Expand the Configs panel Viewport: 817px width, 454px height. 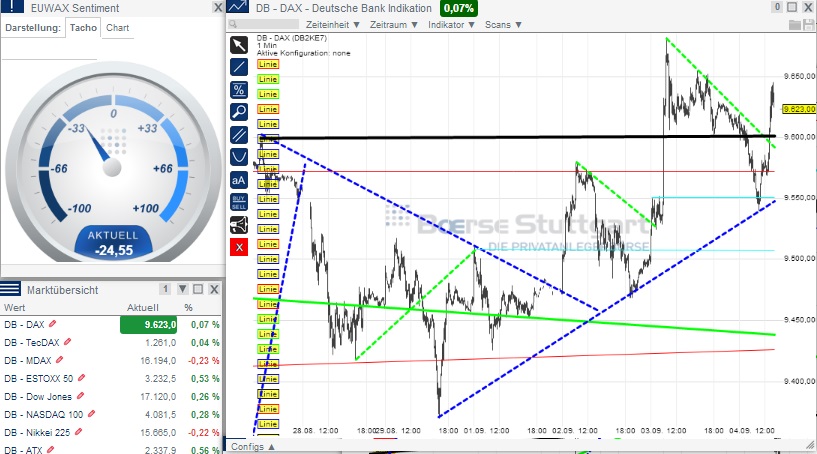253,447
